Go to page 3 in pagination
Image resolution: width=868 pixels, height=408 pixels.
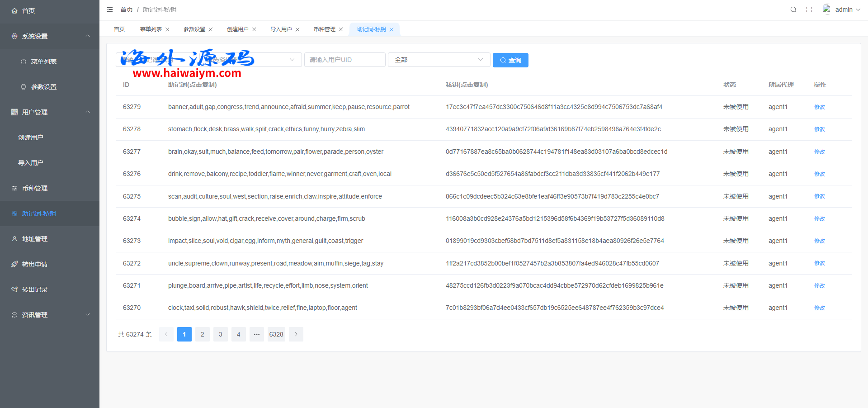[x=220, y=334]
